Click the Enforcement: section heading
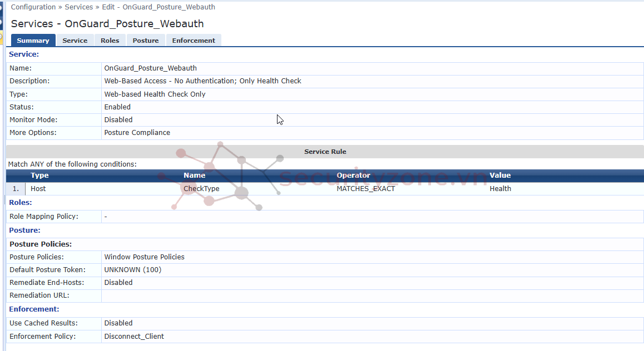 click(34, 309)
